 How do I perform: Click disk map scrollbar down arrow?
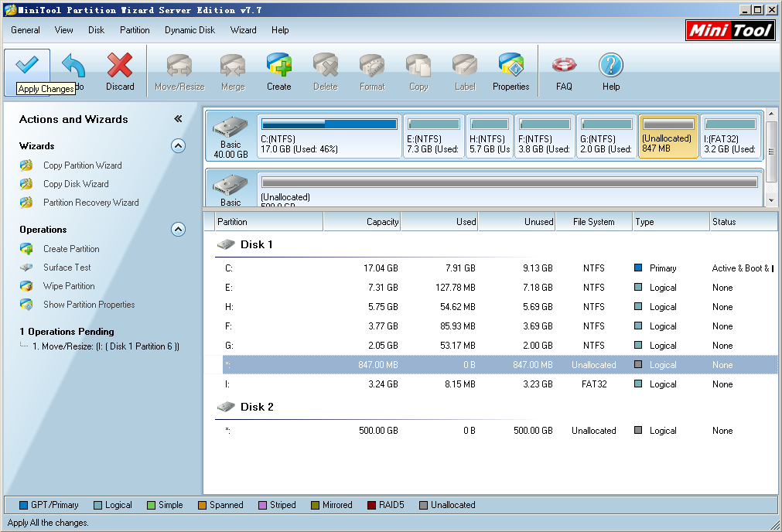(x=771, y=200)
